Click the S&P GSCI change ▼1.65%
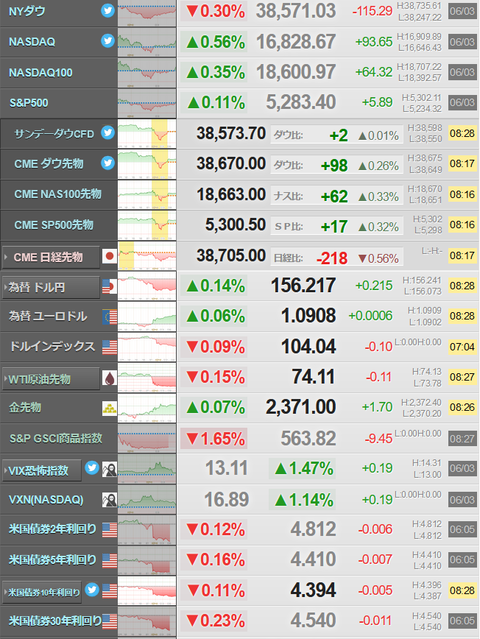This screenshot has height=639, width=480. [216, 439]
